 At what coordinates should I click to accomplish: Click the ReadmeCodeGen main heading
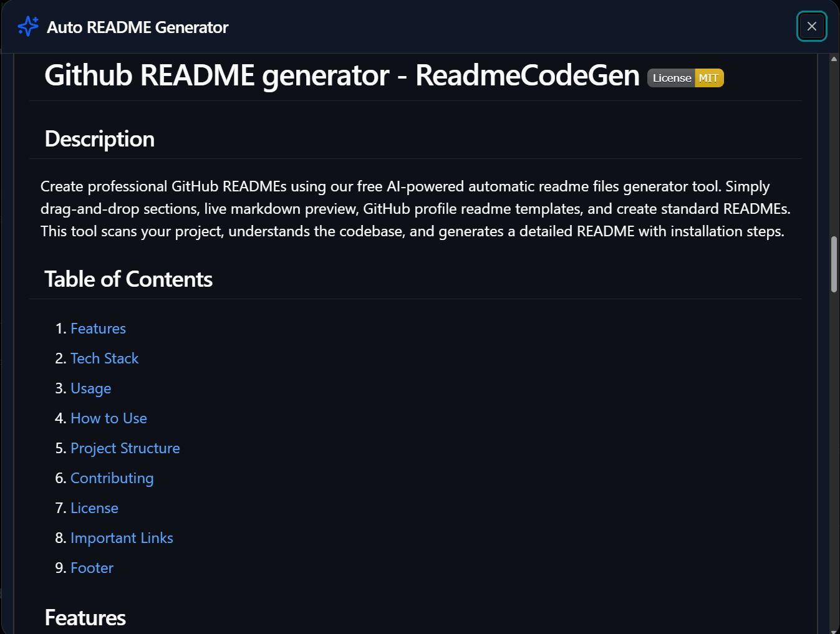click(x=342, y=75)
